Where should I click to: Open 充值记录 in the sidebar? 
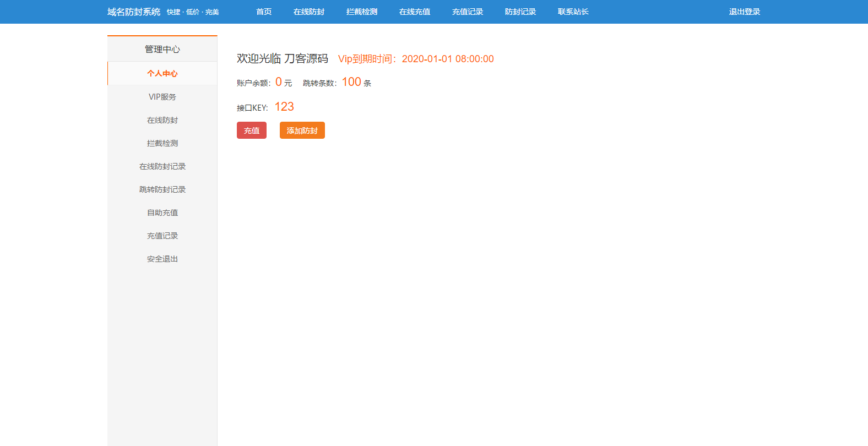pos(162,236)
